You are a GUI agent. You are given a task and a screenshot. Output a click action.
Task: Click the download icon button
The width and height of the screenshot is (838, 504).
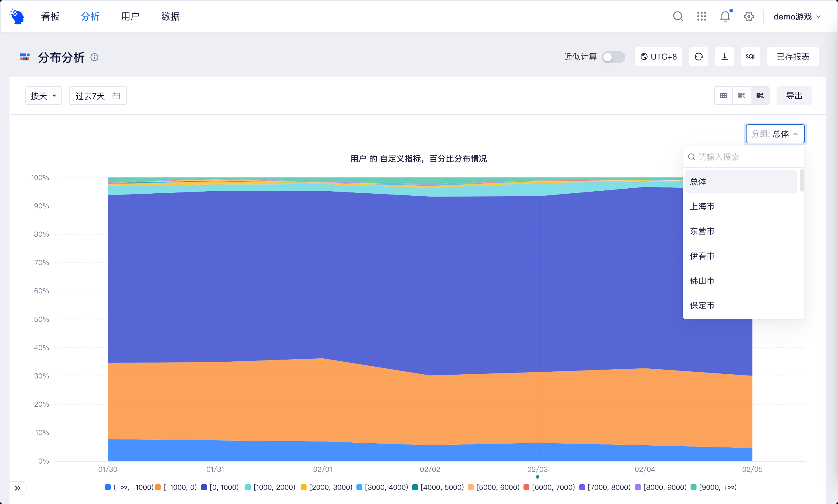coord(724,57)
